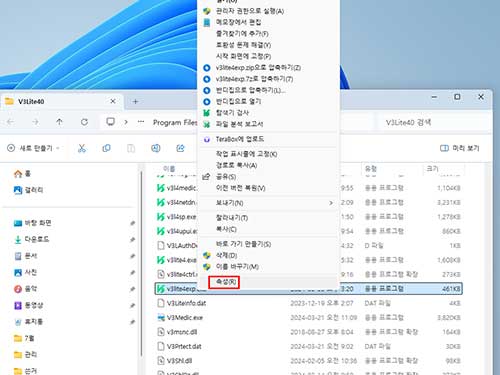Sort by the '이름' column header
This screenshot has width=500, height=375.
click(169, 169)
